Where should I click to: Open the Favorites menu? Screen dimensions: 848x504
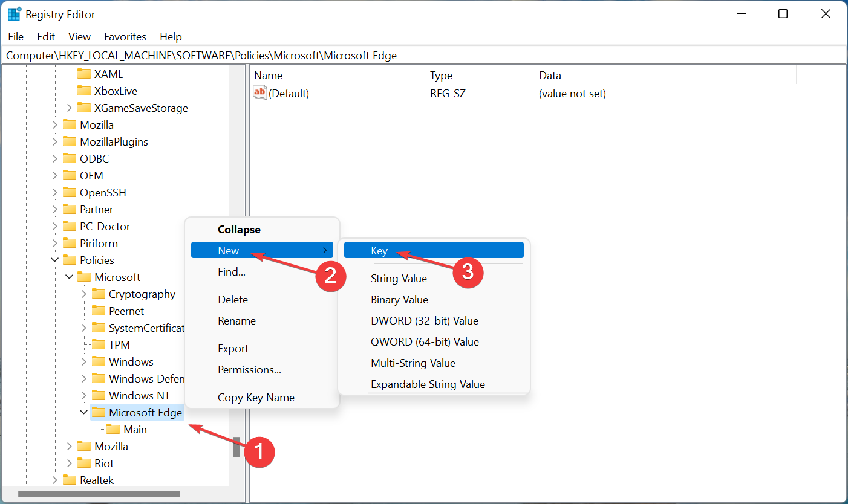[125, 37]
